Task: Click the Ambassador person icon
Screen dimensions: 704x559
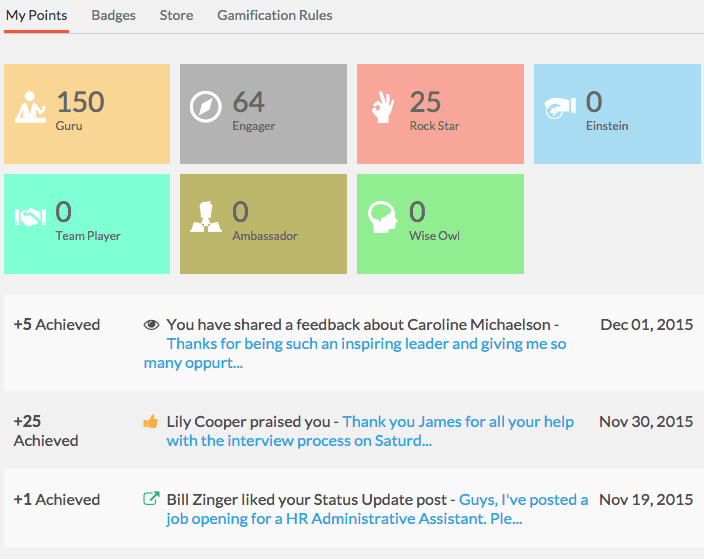Action: 206,217
